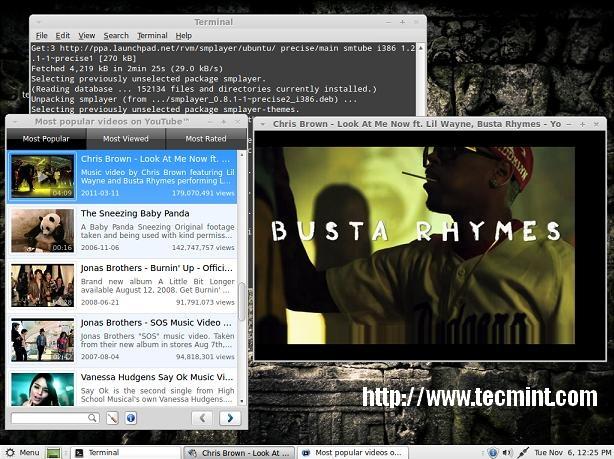Open the View menu in Terminal
Image resolution: width=614 pixels, height=459 pixels.
click(x=87, y=36)
